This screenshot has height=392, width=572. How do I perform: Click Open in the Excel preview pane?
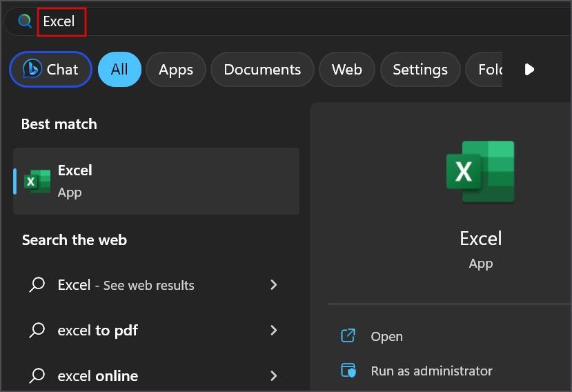[386, 337]
